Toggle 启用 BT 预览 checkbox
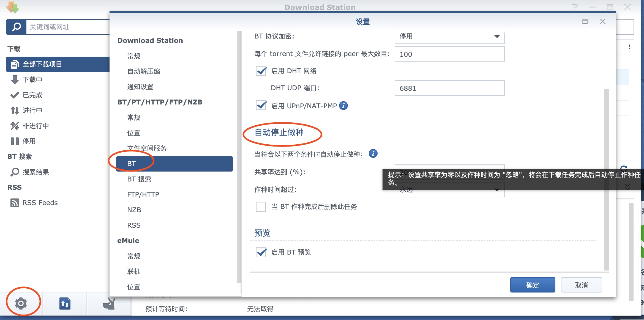This screenshot has width=644, height=320. click(x=261, y=252)
